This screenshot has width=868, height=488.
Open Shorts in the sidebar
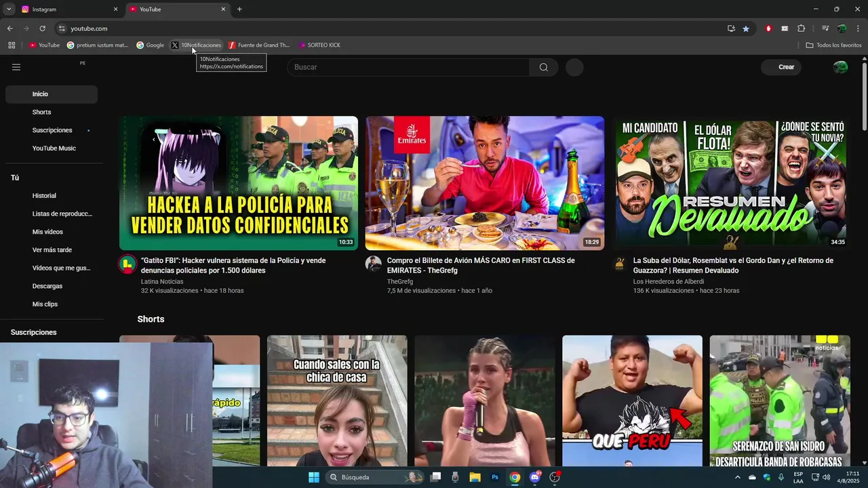(52, 112)
